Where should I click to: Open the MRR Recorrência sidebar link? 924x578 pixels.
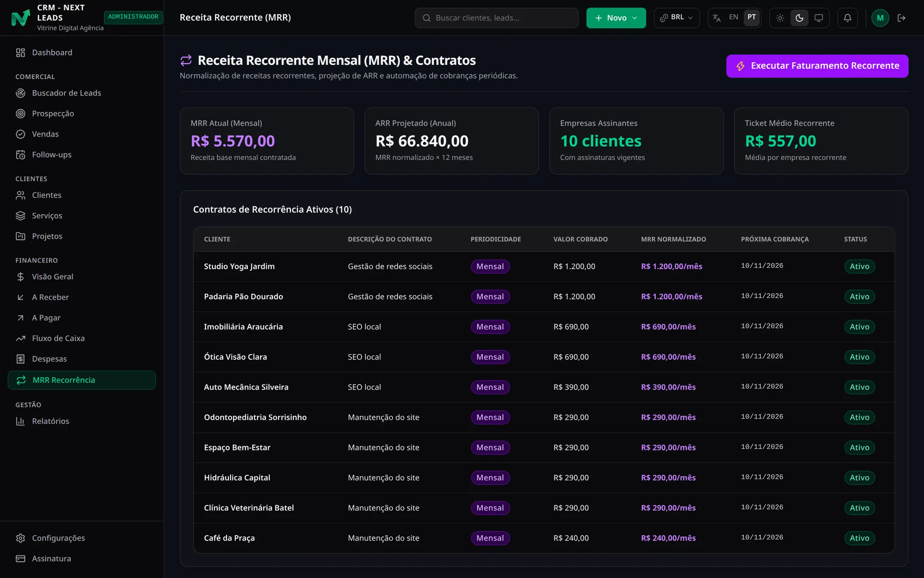(82, 380)
